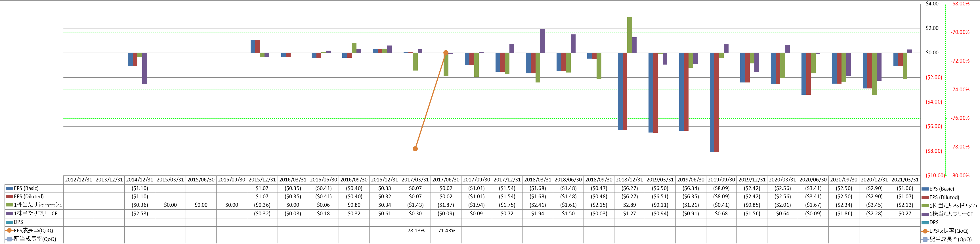The image size is (980, 244).
Task: Select EPS (Diluted) label in right legend
Action: (944, 197)
